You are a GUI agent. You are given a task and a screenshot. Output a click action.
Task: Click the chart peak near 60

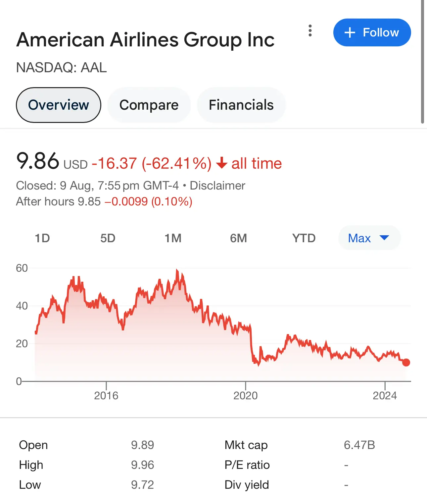tap(177, 271)
